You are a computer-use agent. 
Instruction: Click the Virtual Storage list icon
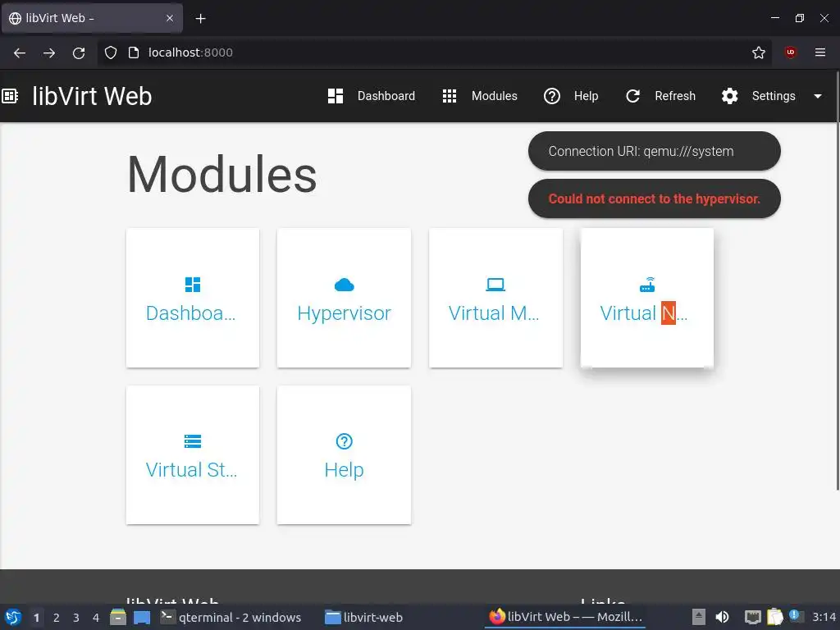click(193, 441)
